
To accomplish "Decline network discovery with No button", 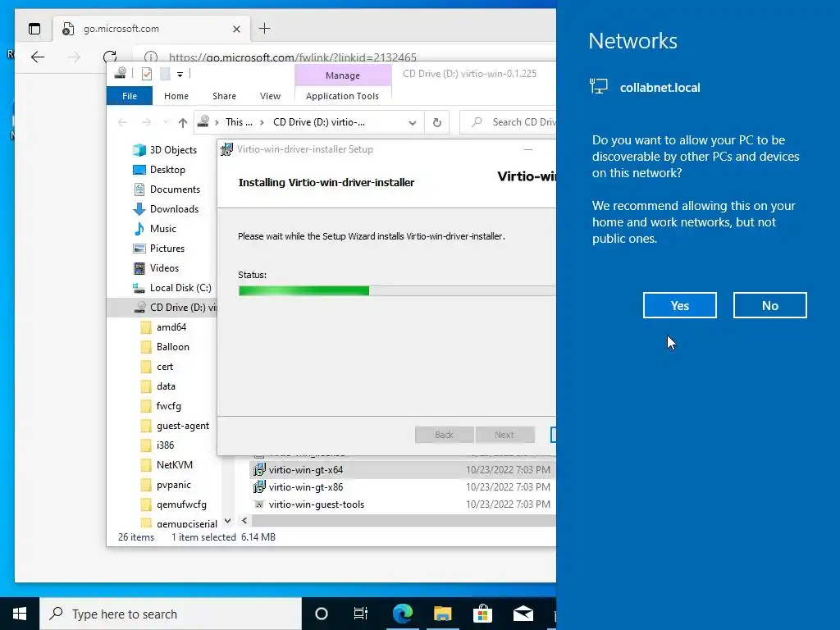I will point(769,305).
